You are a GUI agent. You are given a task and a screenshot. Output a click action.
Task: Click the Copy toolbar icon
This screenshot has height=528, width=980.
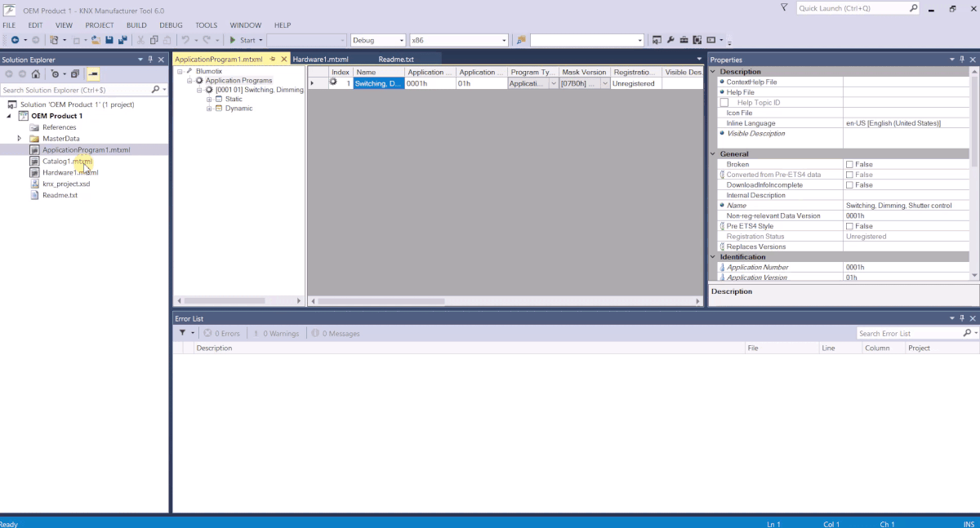[x=154, y=40]
